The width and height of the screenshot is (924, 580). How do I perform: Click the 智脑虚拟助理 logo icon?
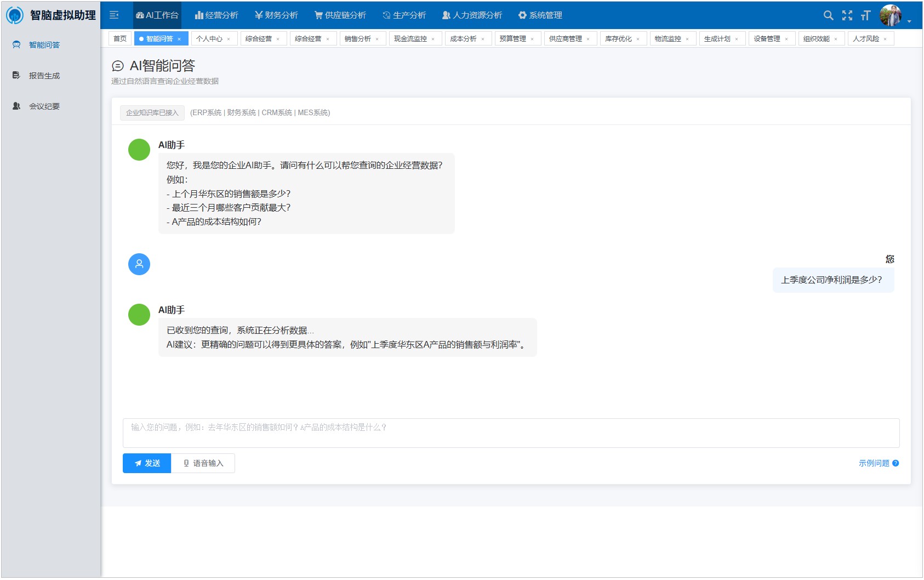click(15, 15)
